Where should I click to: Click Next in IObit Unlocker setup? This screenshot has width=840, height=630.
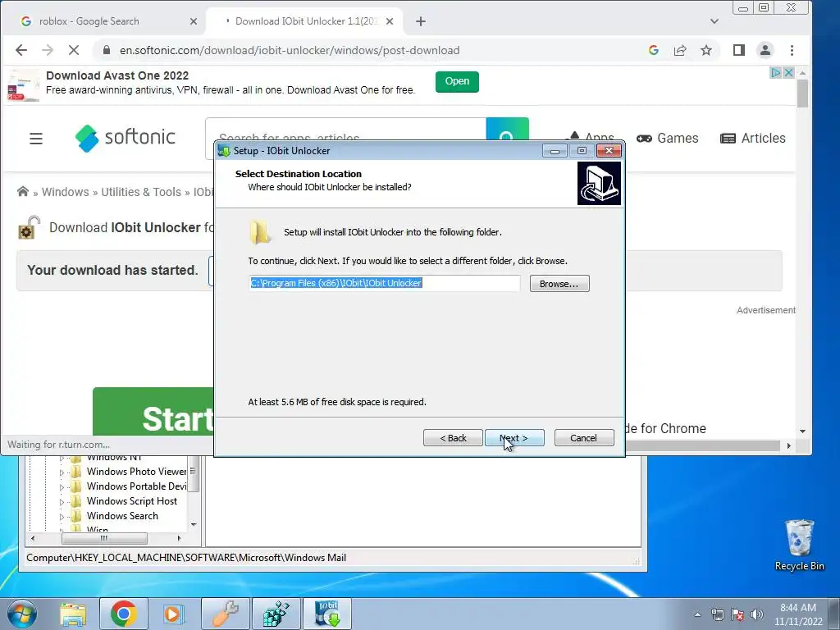[x=514, y=438]
